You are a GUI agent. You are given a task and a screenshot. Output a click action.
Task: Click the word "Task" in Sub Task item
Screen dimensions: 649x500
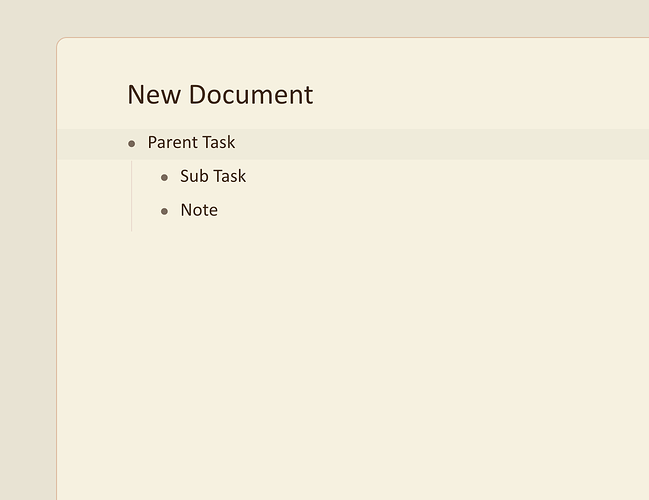231,176
